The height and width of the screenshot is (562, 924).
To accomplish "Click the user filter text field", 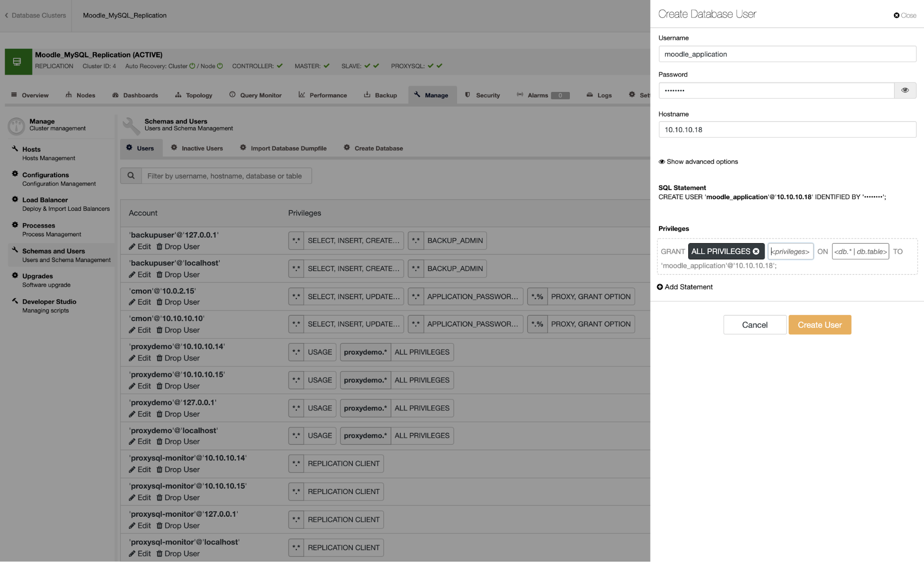I will [x=226, y=176].
